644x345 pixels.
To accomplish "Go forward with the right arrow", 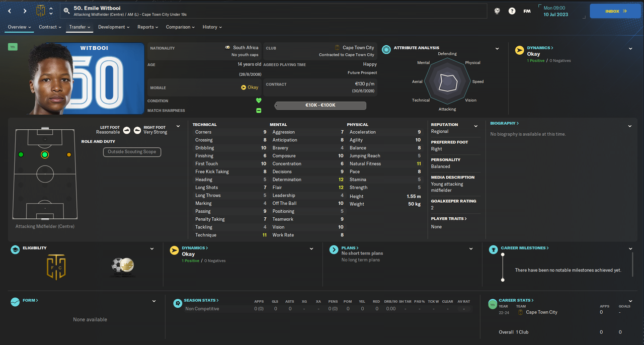I will (x=25, y=11).
